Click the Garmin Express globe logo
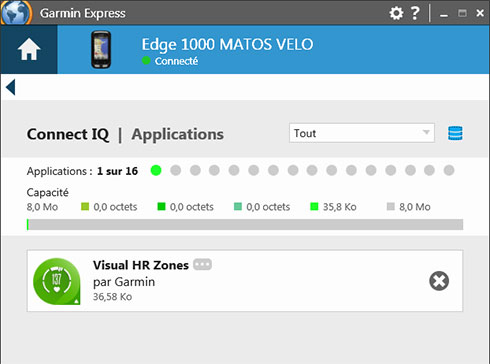Image resolution: width=490 pixels, height=364 pixels. pyautogui.click(x=17, y=13)
